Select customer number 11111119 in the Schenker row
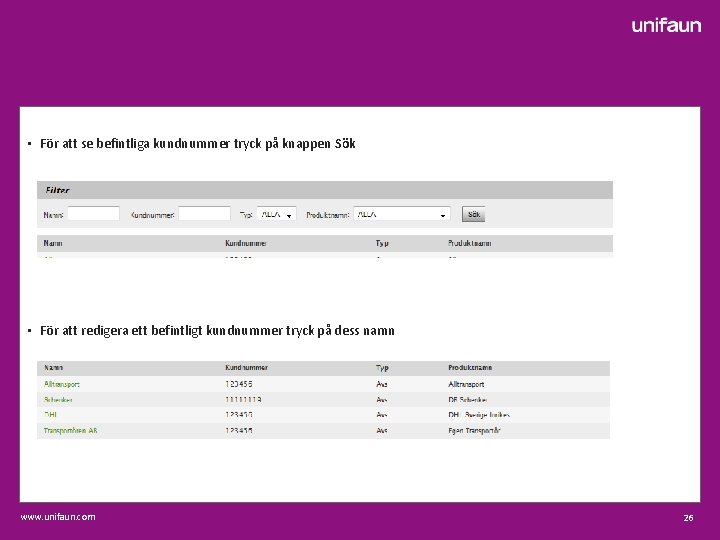The height and width of the screenshot is (540, 720). coord(243,400)
